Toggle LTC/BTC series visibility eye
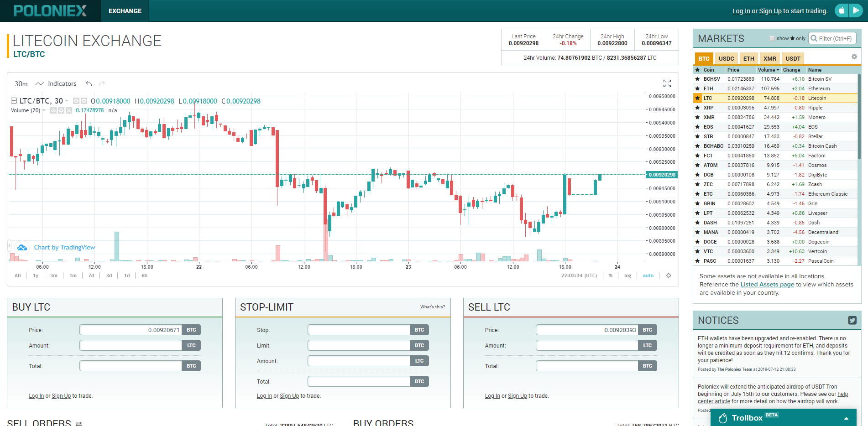Image resolution: width=868 pixels, height=426 pixels. pyautogui.click(x=76, y=101)
